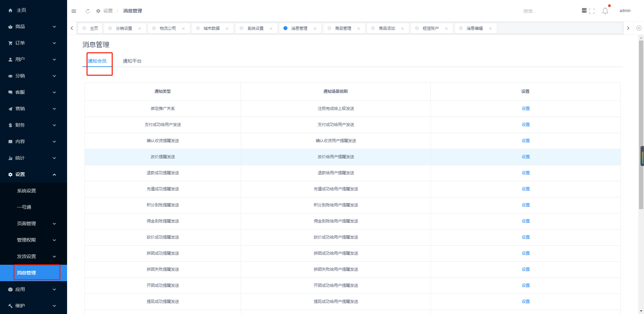This screenshot has height=314, width=644.
Task: Click 设置 link for 开团成功提醒发送
Action: pyautogui.click(x=526, y=286)
